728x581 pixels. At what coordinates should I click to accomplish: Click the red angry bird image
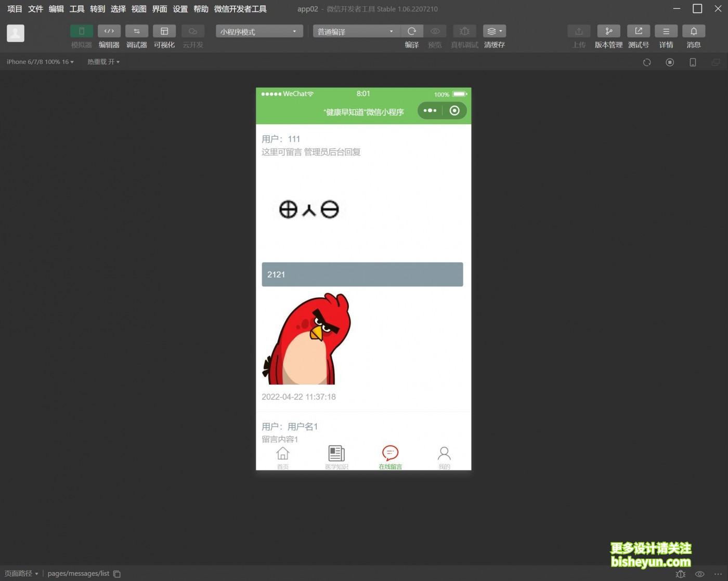(x=307, y=338)
